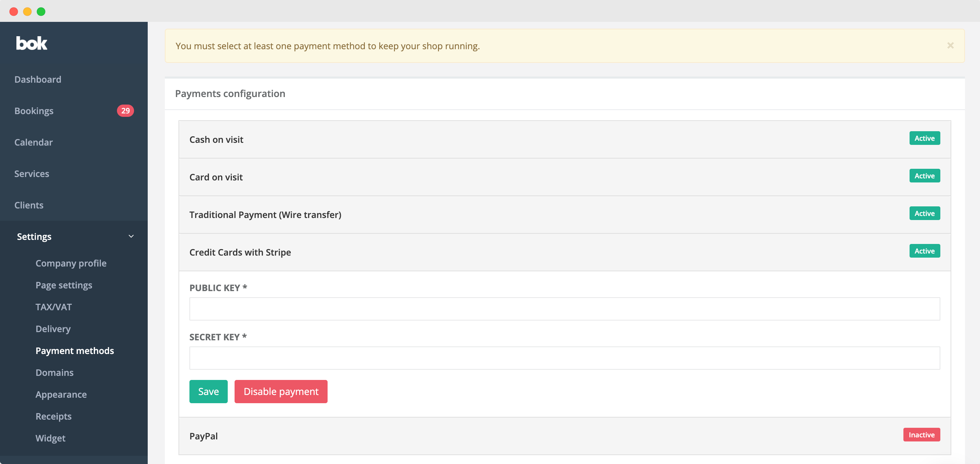Screen dimensions: 980x464
Task: Open Company profile settings
Action: [x=71, y=263]
